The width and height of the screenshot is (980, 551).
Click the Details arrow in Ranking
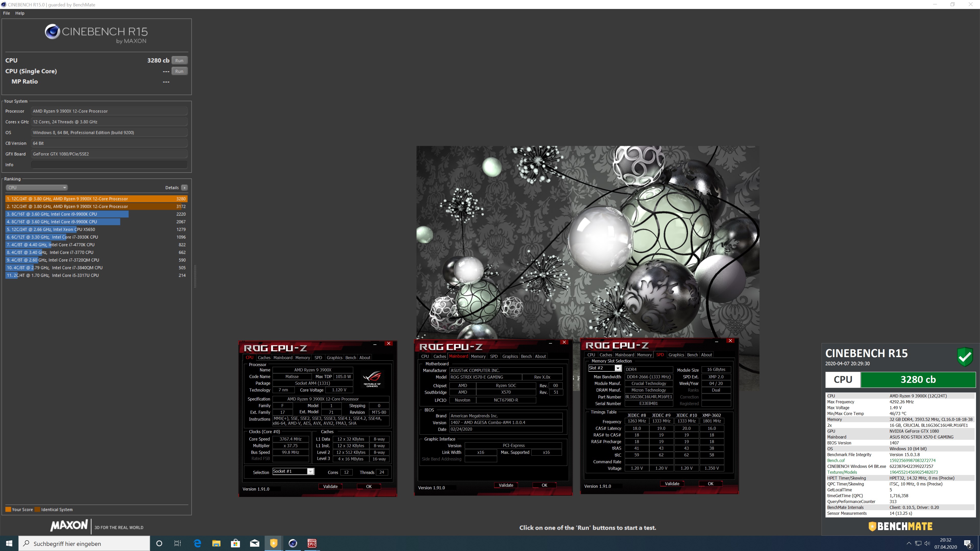(x=185, y=187)
